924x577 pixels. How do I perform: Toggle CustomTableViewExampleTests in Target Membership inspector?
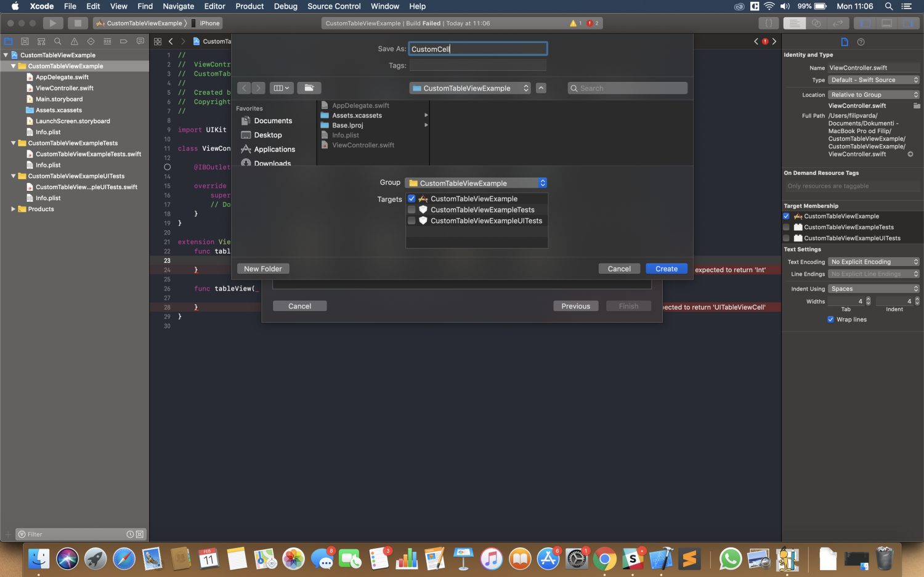[x=786, y=227]
